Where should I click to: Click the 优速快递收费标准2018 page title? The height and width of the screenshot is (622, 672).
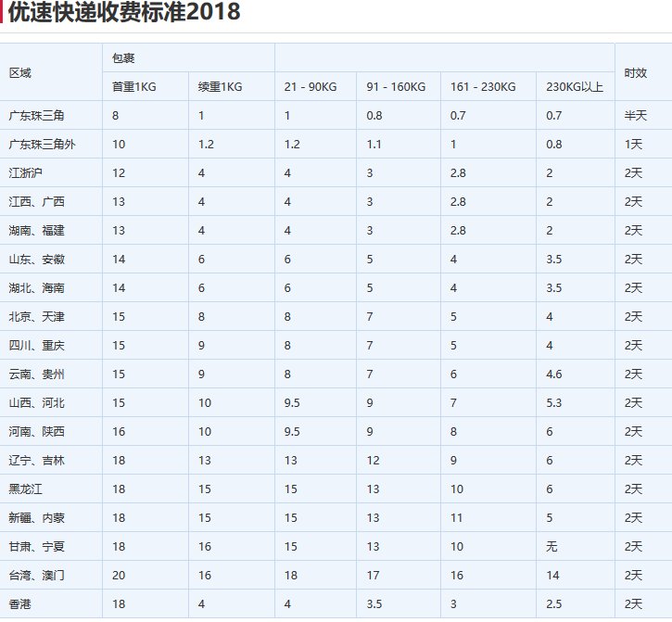[124, 13]
